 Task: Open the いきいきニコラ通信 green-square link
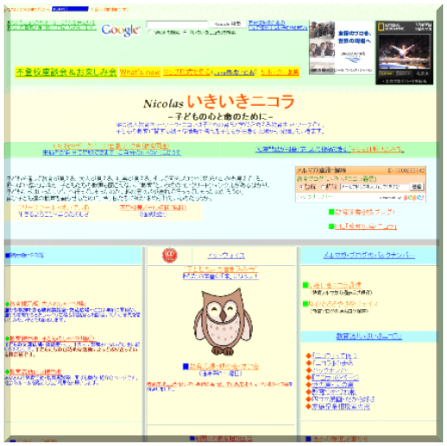click(335, 285)
